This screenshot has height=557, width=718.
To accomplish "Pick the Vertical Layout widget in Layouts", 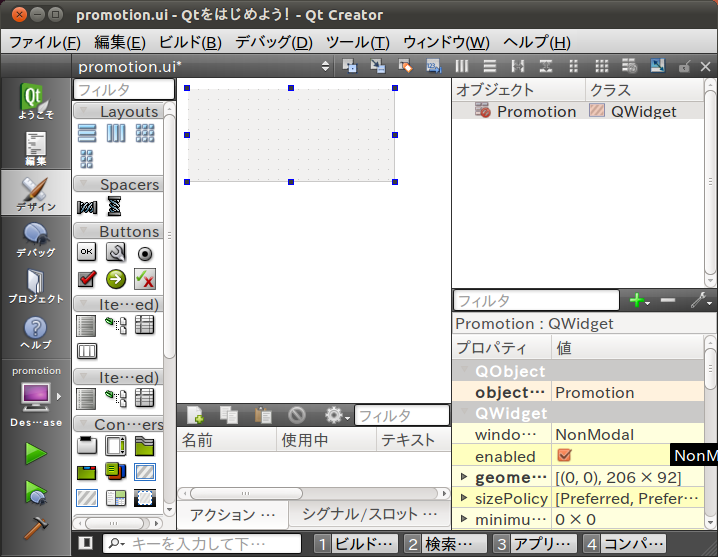I will 87,133.
